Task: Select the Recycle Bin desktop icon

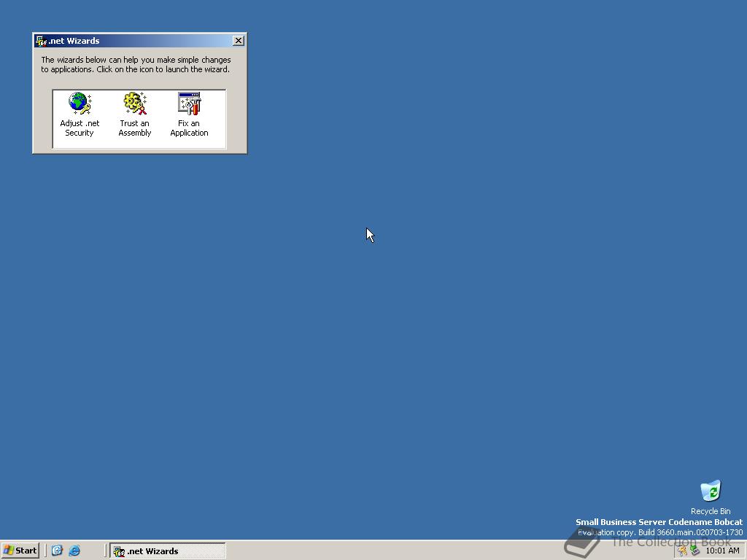Action: (711, 497)
